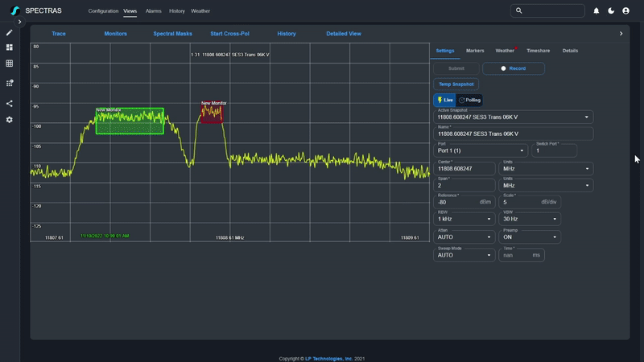Switch to the Weather panel tab
Viewport: 644px width, 362px height.
[505, 51]
